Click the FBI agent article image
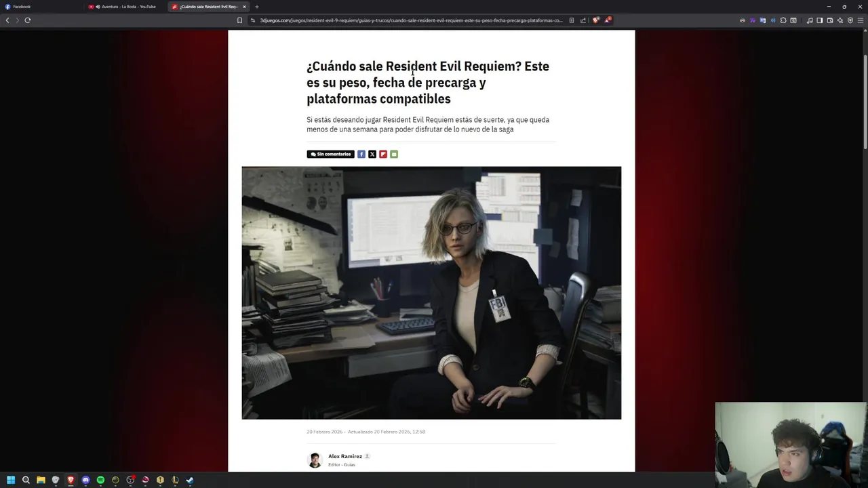 [x=431, y=293]
